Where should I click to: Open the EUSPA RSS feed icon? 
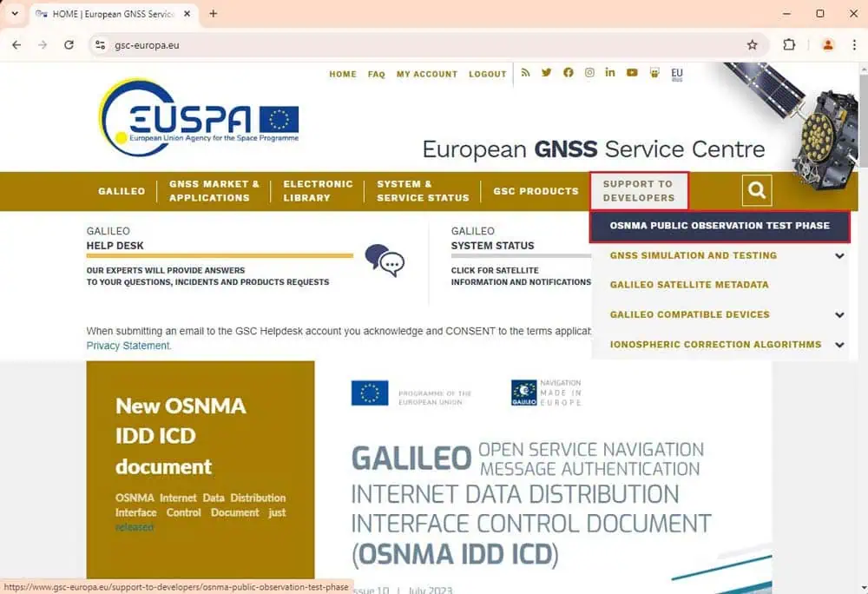pyautogui.click(x=526, y=73)
